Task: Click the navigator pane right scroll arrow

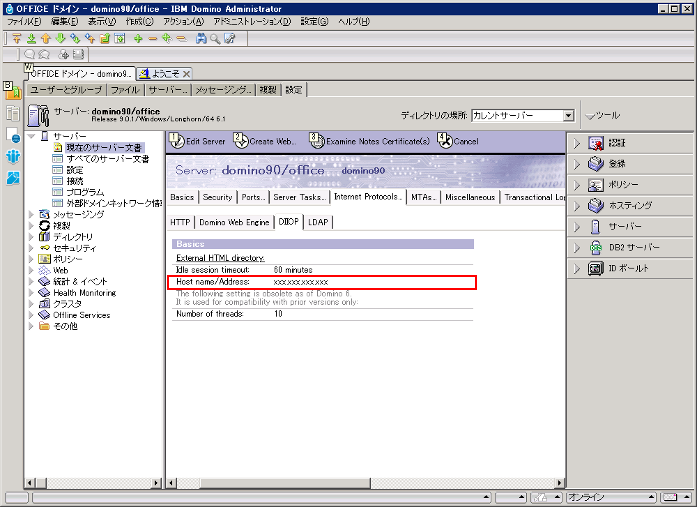Action: point(156,483)
